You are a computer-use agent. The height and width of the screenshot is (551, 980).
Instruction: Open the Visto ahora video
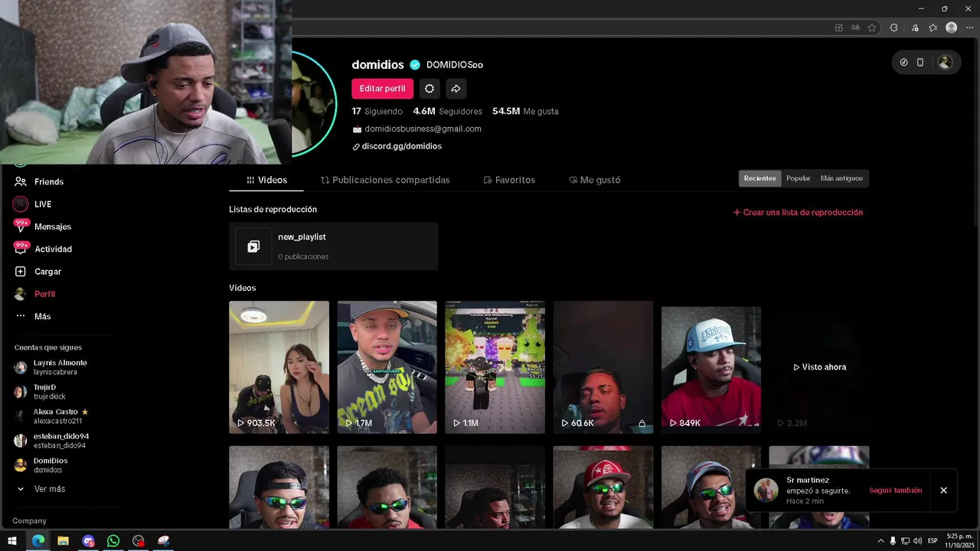click(x=818, y=367)
